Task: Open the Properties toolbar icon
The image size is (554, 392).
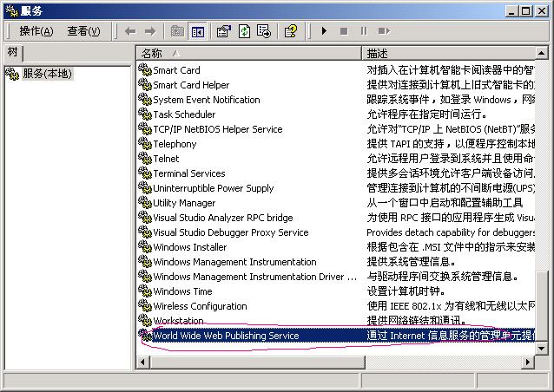Action: coord(224,31)
